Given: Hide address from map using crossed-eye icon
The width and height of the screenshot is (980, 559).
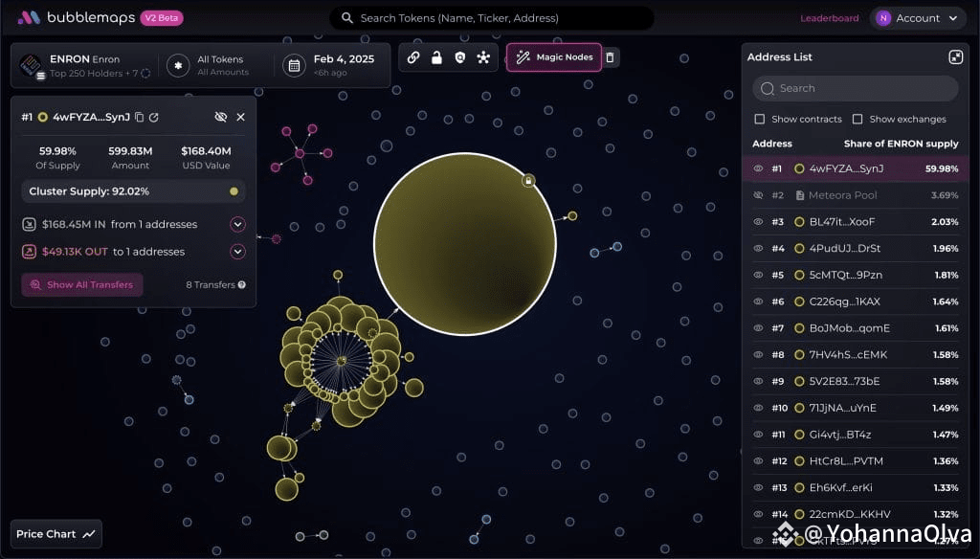Looking at the screenshot, I should (220, 117).
